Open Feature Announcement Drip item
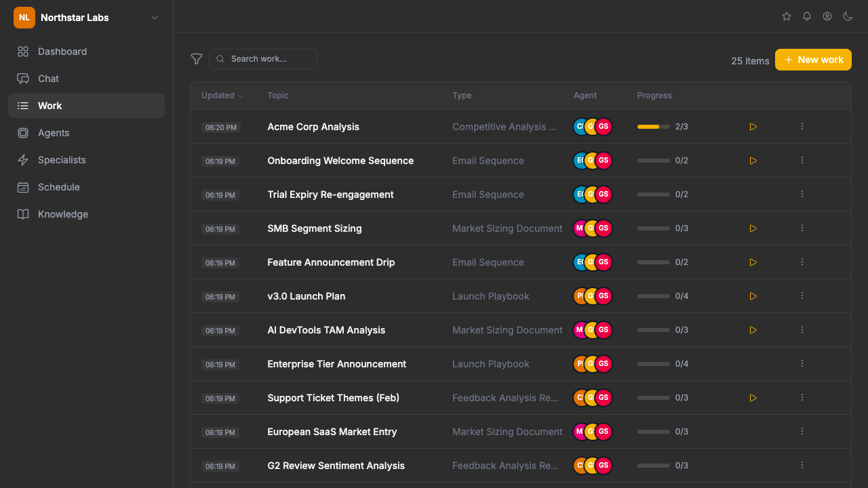Image resolution: width=868 pixels, height=488 pixels. [331, 262]
